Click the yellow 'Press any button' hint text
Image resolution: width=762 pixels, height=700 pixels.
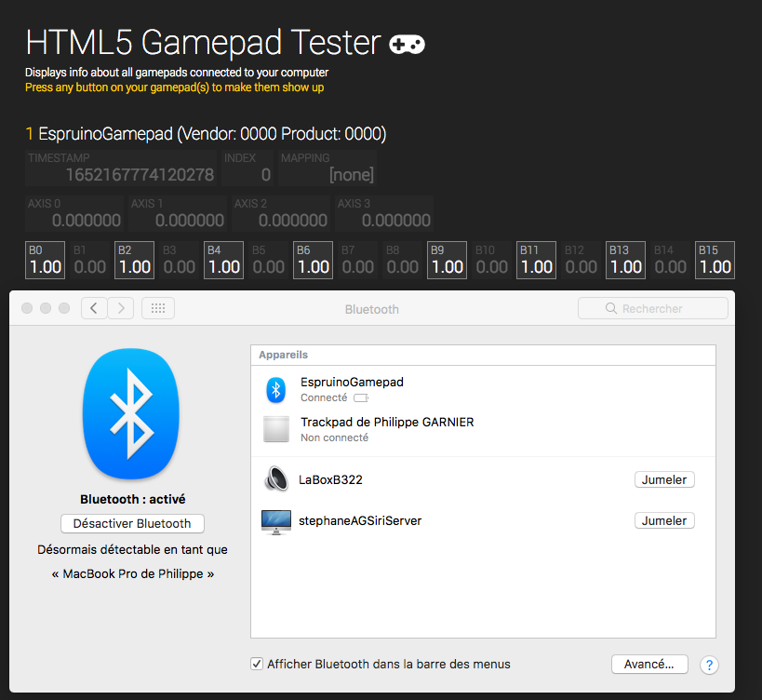[175, 87]
